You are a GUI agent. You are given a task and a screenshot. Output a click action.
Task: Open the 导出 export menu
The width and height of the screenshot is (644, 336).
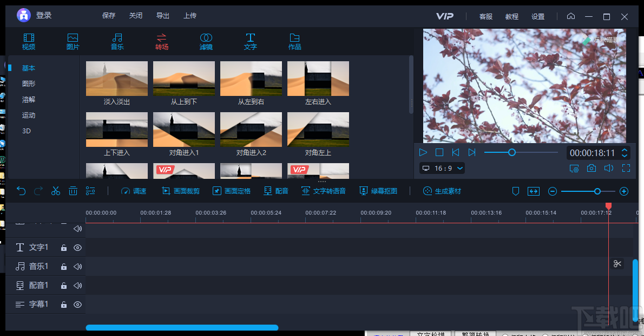tap(163, 16)
